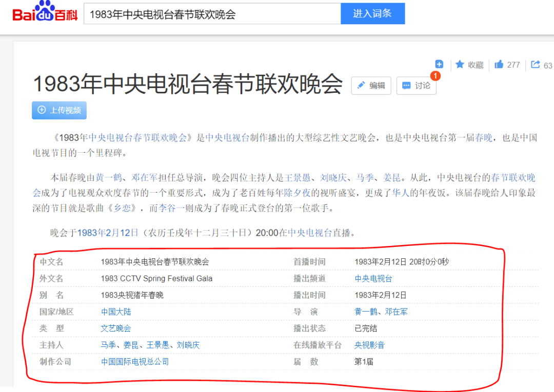Open 中国国际电视总公司 link

[135, 362]
